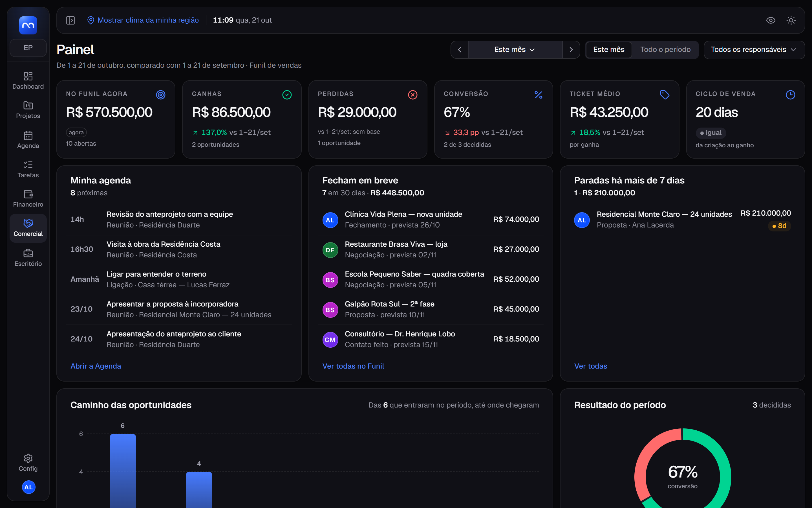Click the bar labeled 6 in chart
Image resolution: width=812 pixels, height=508 pixels.
click(123, 470)
